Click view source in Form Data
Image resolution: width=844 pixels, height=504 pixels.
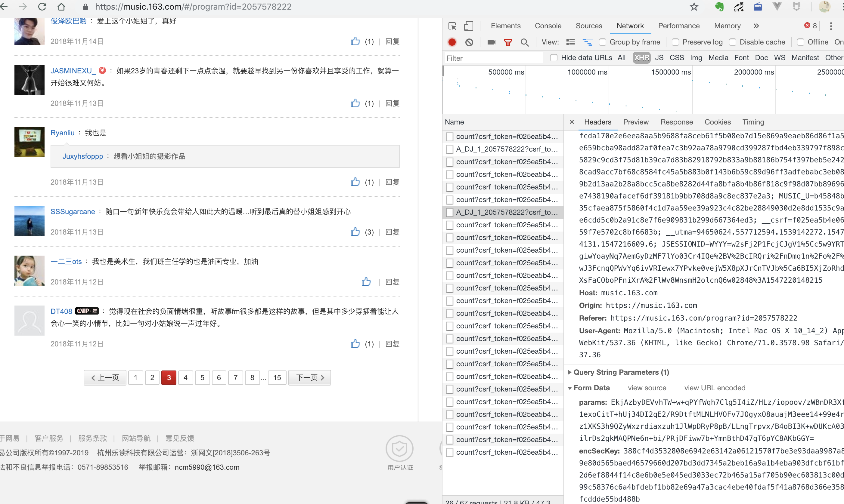coord(647,388)
